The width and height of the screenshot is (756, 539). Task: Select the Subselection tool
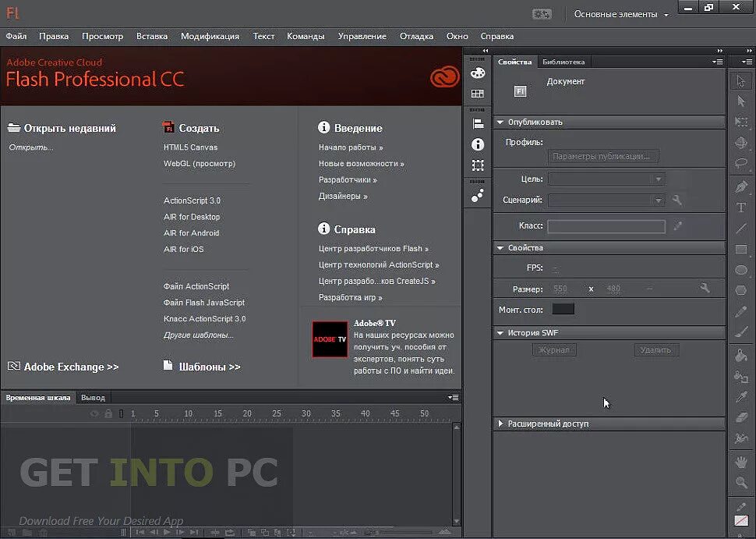pos(741,101)
